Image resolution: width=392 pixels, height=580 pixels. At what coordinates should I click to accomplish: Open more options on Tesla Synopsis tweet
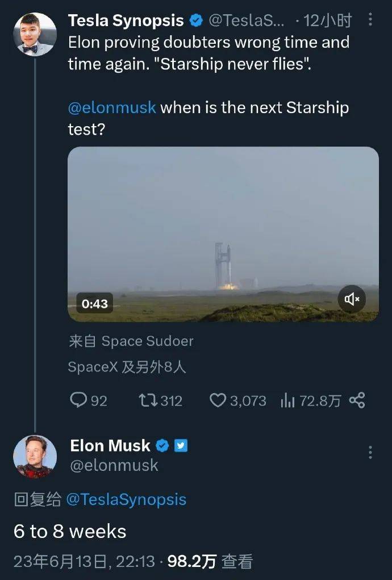tap(370, 20)
